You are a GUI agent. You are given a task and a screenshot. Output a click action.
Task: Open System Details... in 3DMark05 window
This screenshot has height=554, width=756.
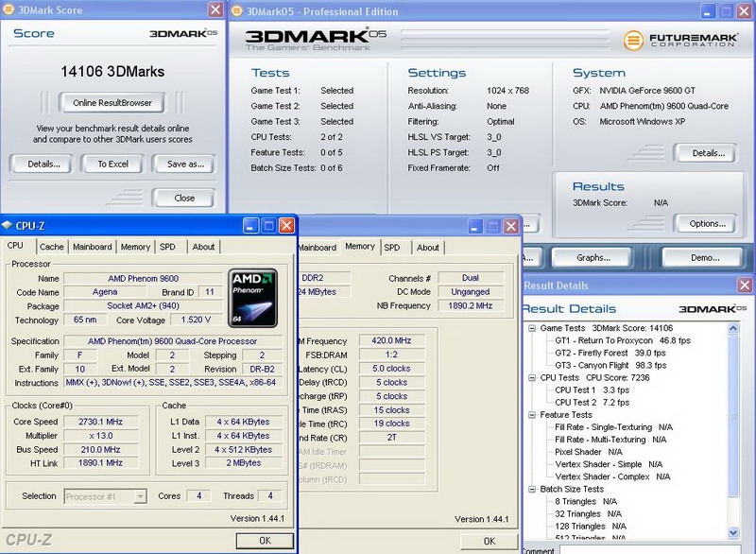coord(708,153)
